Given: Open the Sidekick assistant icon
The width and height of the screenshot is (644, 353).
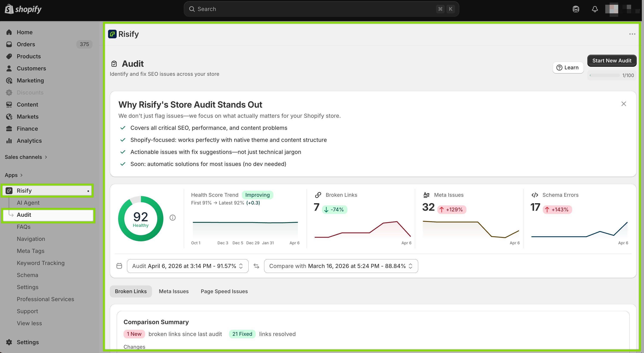Looking at the screenshot, I should [x=576, y=9].
